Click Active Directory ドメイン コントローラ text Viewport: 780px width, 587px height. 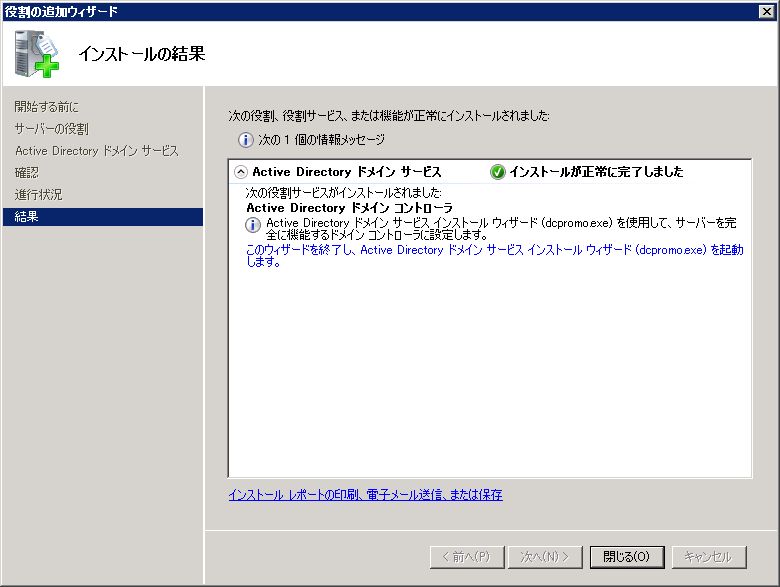point(349,208)
